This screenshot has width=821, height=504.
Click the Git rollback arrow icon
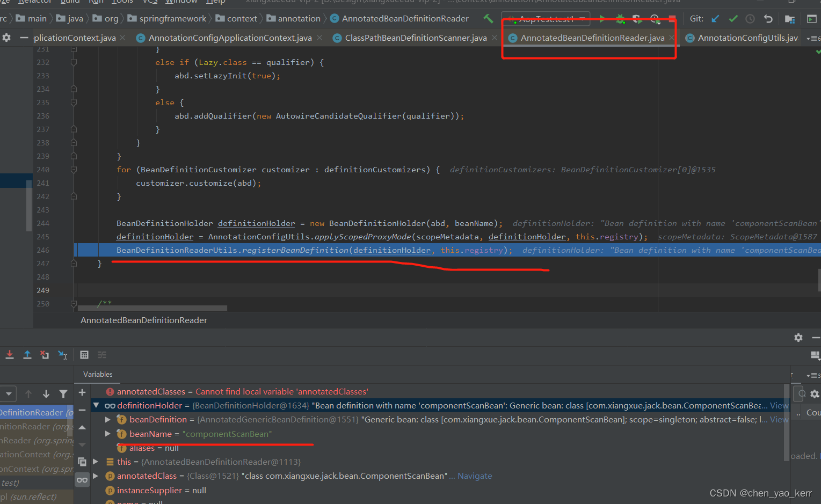pyautogui.click(x=768, y=19)
